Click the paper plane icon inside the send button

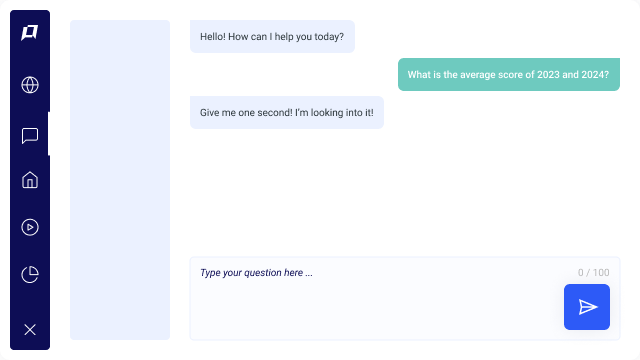[588, 307]
